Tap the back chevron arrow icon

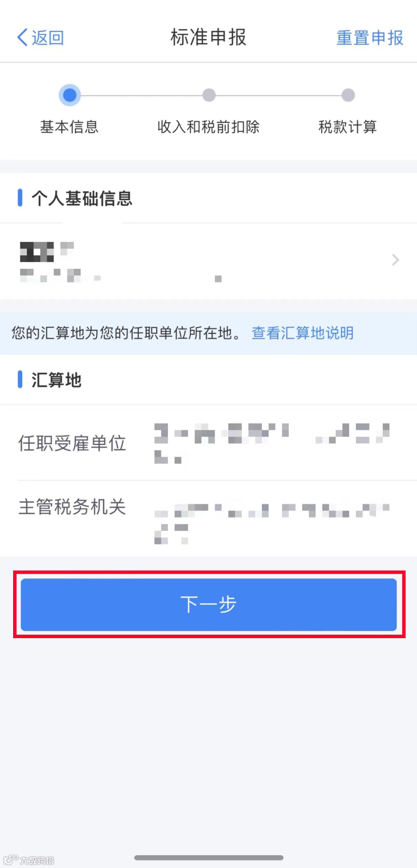(x=22, y=37)
